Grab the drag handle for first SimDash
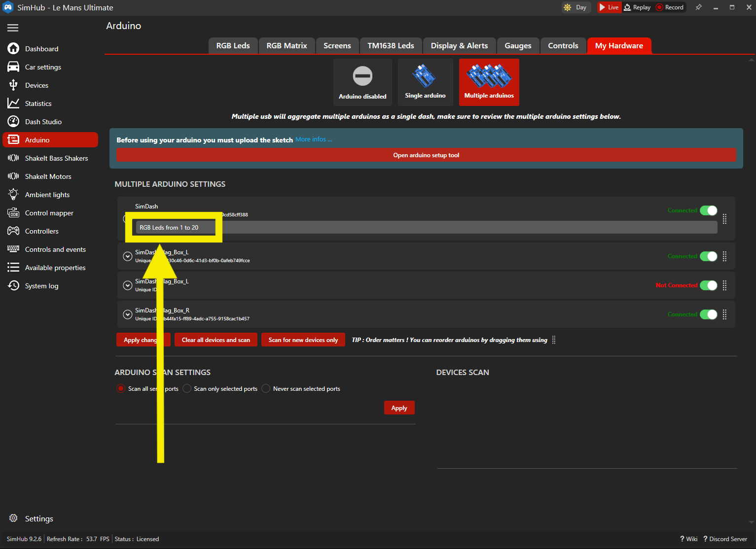Screen dimensions: 756x549 pyautogui.click(x=724, y=219)
